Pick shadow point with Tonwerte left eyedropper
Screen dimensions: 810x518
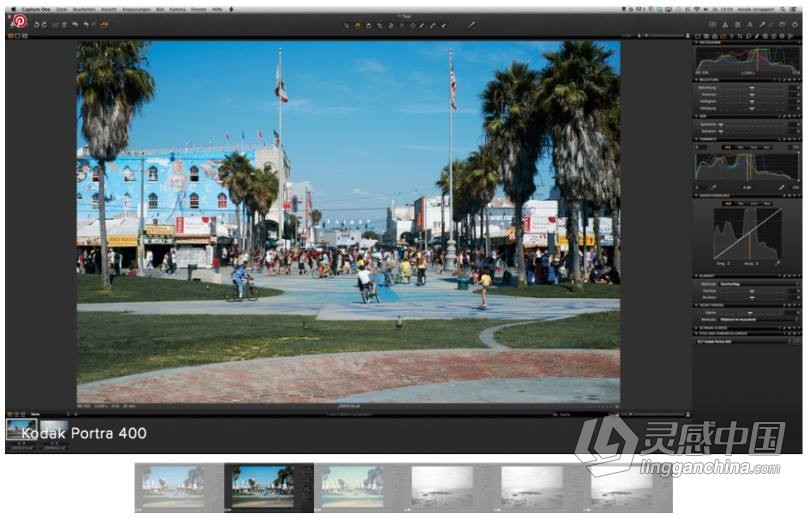tap(713, 187)
